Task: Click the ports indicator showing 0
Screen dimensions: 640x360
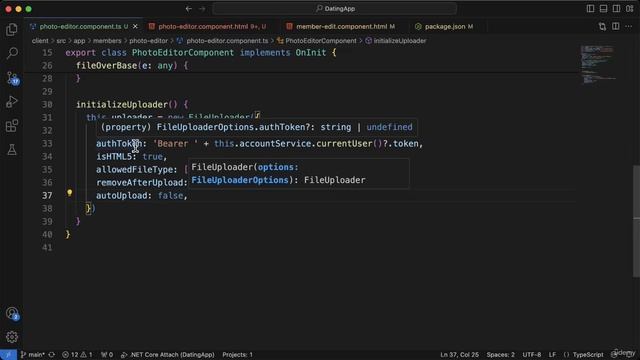Action: tap(107, 355)
